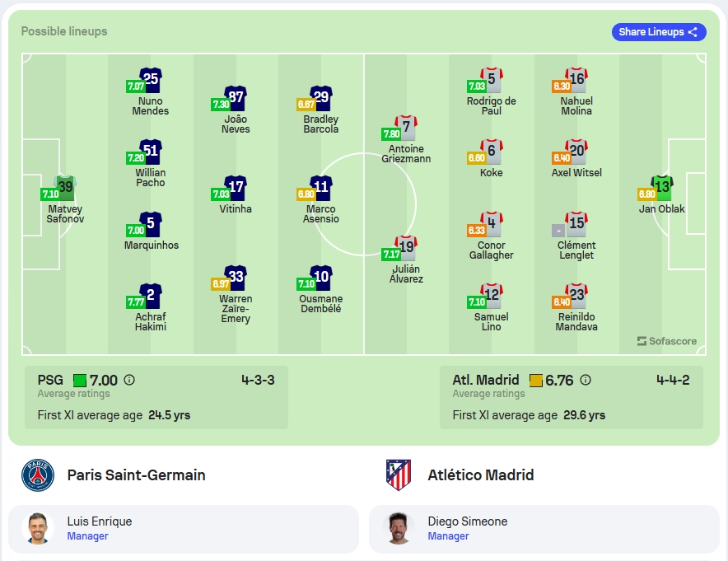Open Atl. Madrid ratings info icon
The height and width of the screenshot is (561, 728).
(x=586, y=380)
